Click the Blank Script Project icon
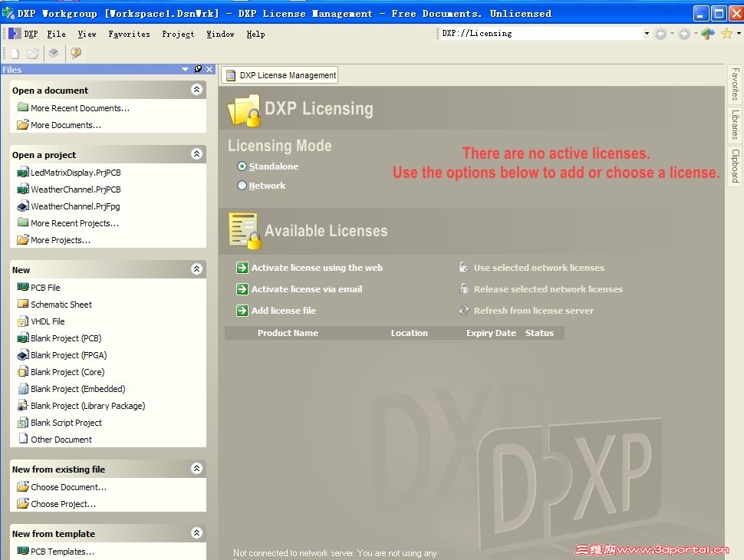 tap(23, 423)
